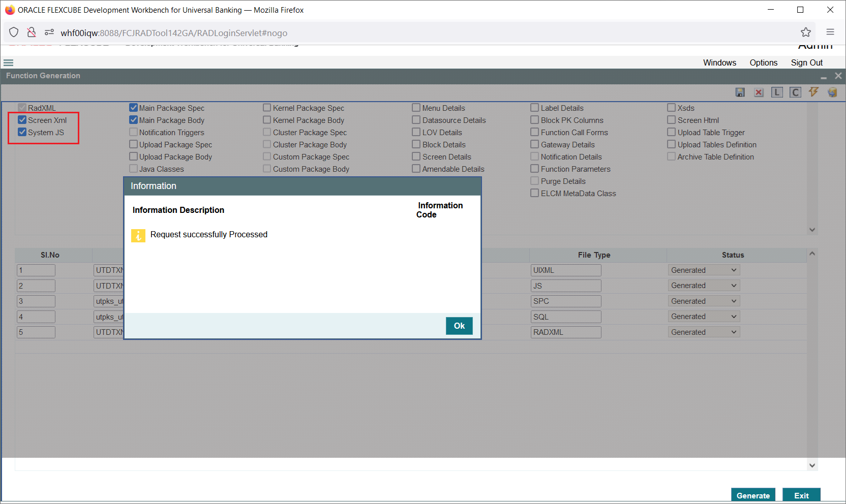
Task: Enable the Screen Details checkbox
Action: [416, 156]
